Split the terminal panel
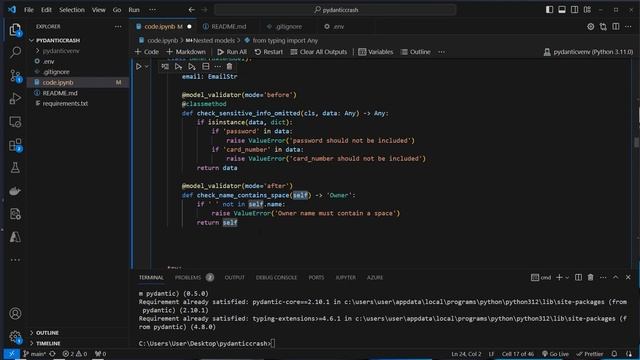The image size is (640, 360). point(578,278)
